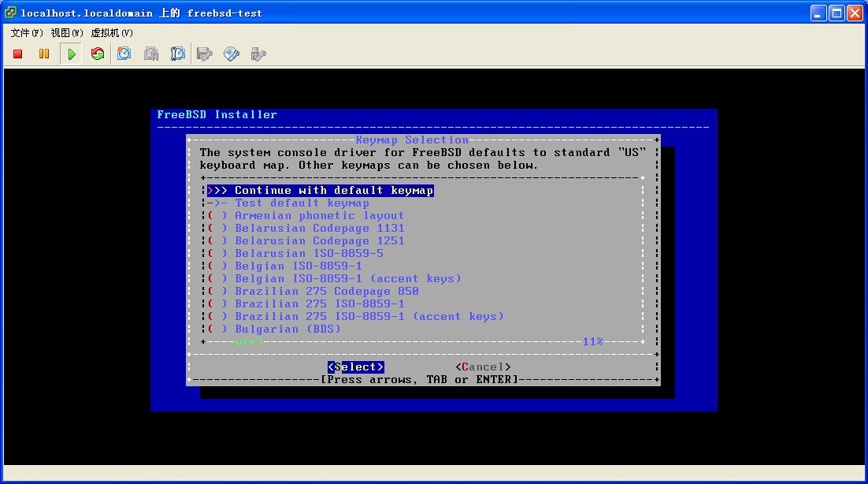Open the 虚拟机(V) menu
This screenshot has height=484, width=868.
pos(112,33)
